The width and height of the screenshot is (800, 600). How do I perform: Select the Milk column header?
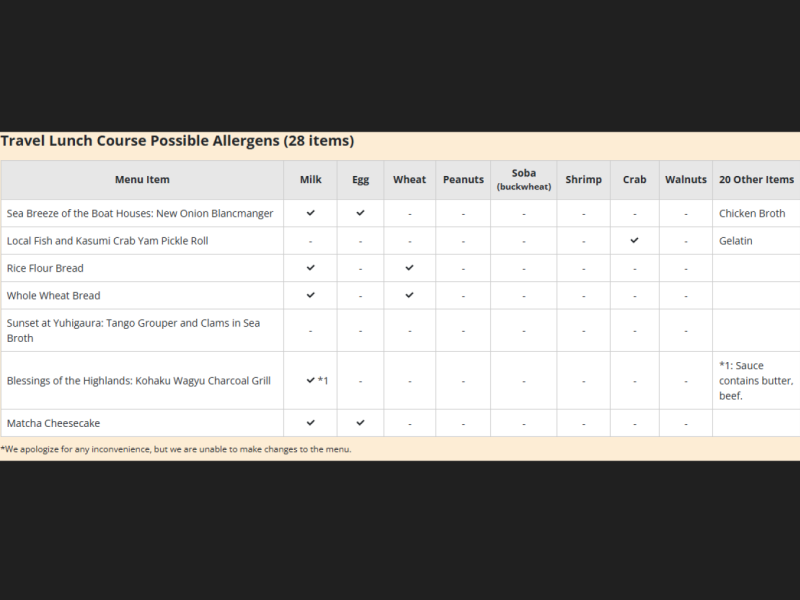click(310, 180)
